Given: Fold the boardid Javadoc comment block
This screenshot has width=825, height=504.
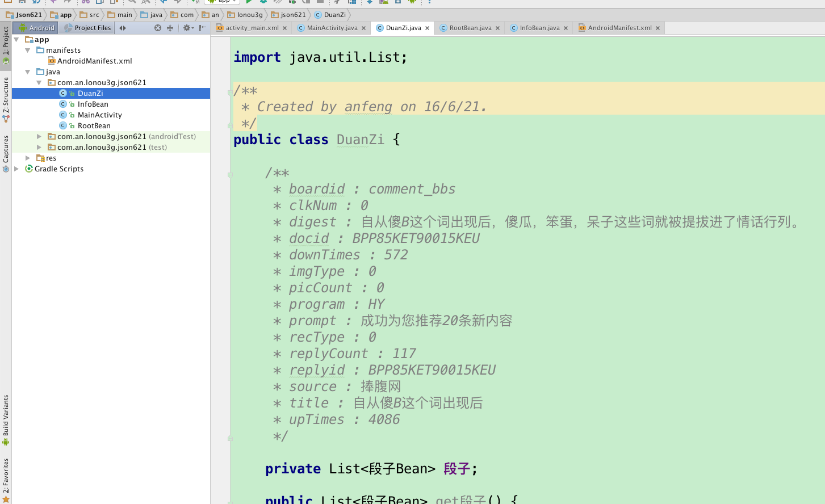Looking at the screenshot, I should coord(230,175).
